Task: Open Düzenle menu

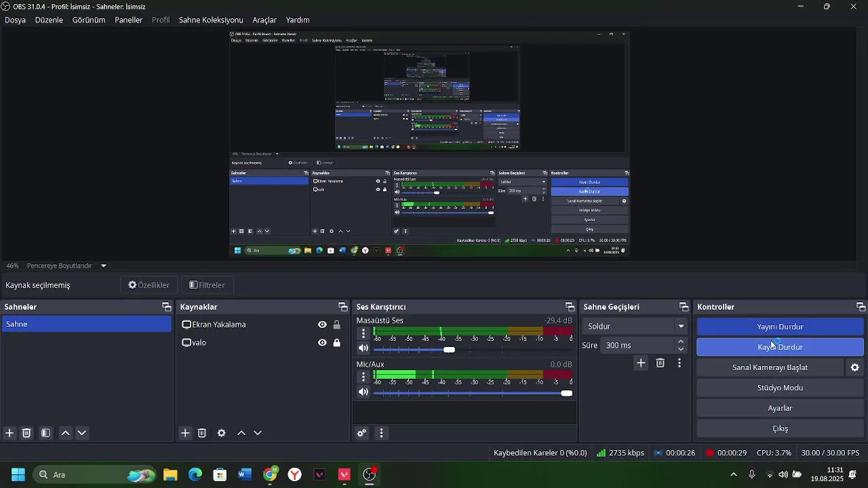Action: [x=49, y=20]
